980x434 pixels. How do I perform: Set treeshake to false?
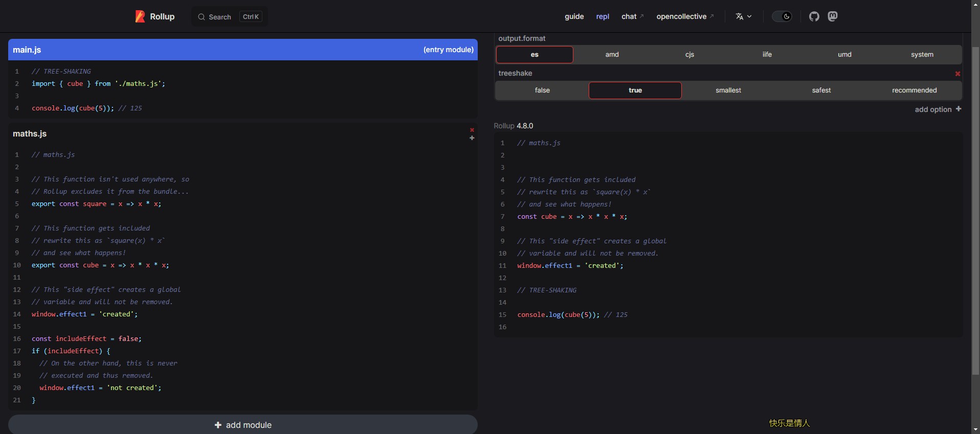[542, 90]
